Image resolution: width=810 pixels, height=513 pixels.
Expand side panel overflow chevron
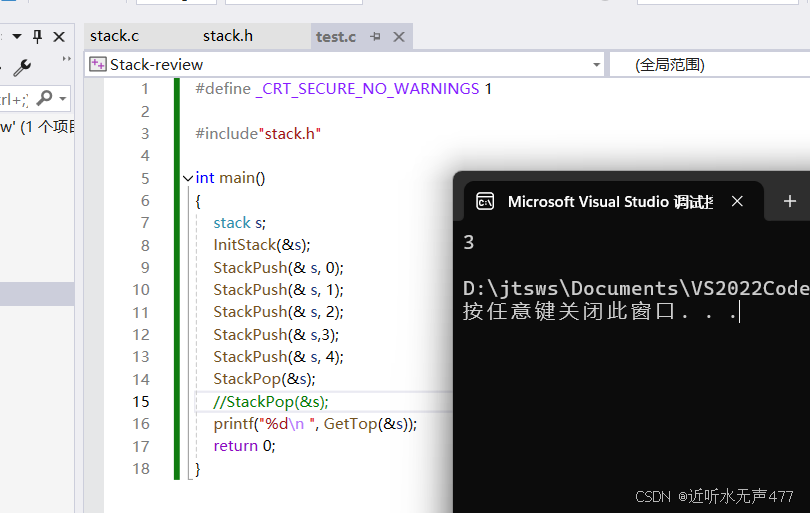click(x=67, y=58)
